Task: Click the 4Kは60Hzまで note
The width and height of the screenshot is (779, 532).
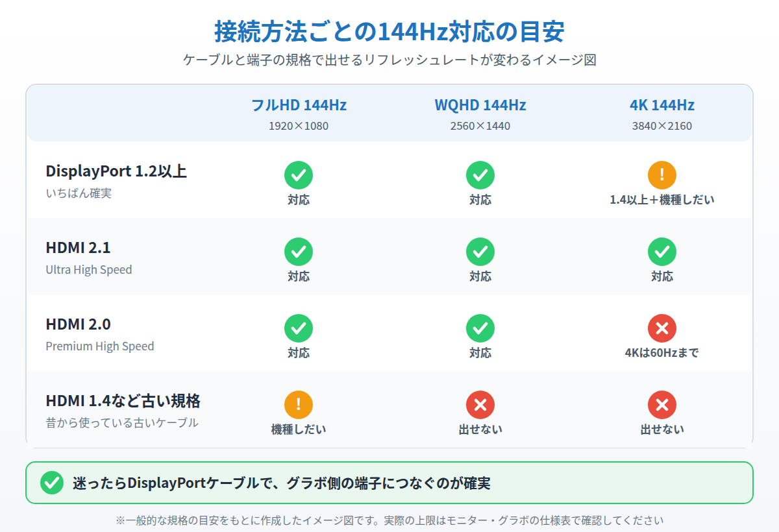Action: (662, 353)
